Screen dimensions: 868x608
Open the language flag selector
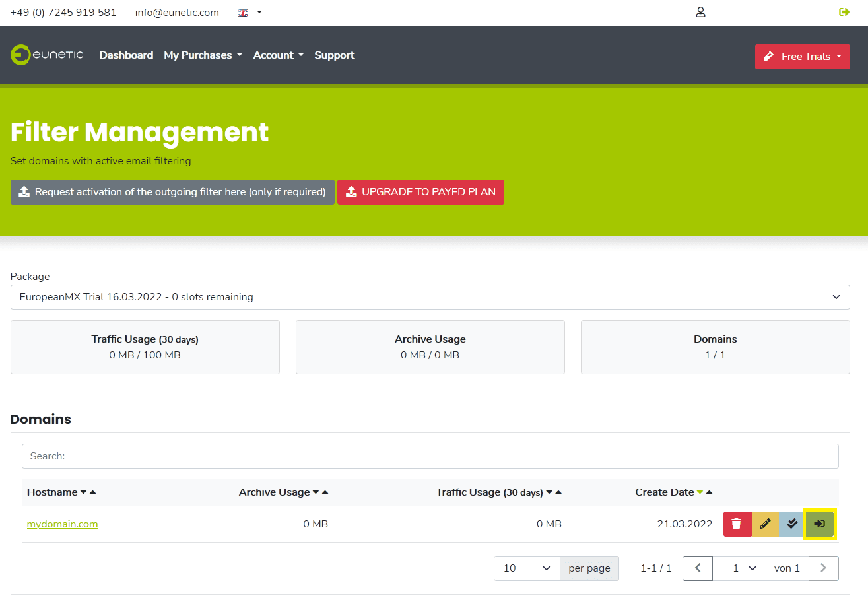point(250,12)
